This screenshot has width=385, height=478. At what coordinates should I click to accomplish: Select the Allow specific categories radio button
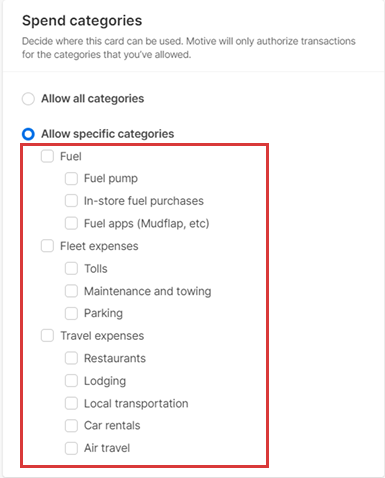click(28, 134)
